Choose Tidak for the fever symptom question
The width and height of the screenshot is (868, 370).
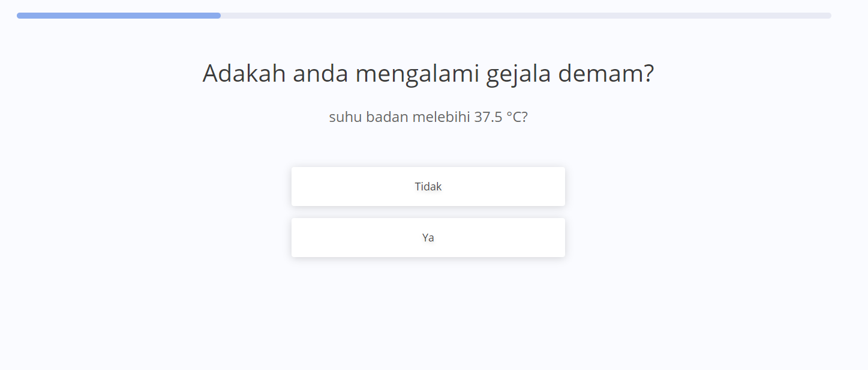(428, 187)
